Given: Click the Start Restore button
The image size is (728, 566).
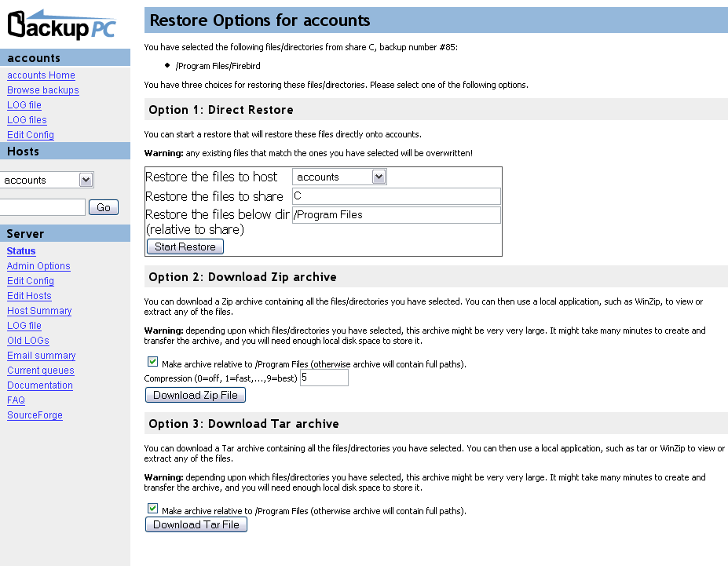Looking at the screenshot, I should coord(185,246).
